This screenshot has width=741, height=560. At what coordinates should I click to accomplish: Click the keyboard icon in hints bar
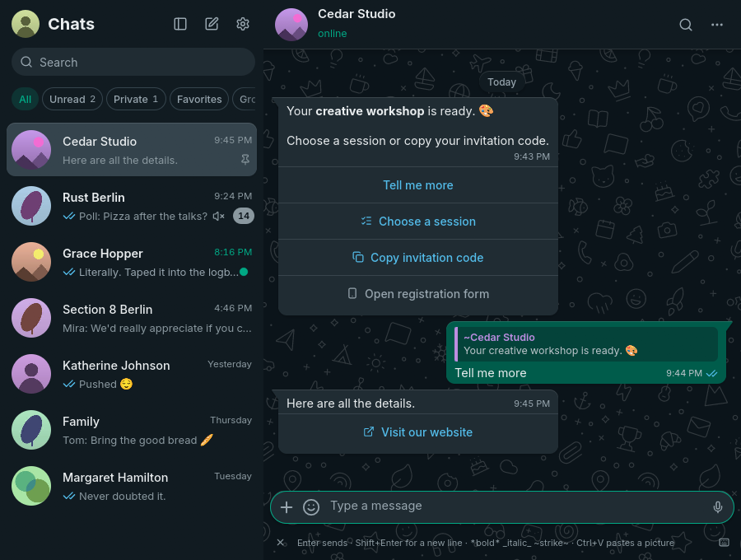coord(724,543)
